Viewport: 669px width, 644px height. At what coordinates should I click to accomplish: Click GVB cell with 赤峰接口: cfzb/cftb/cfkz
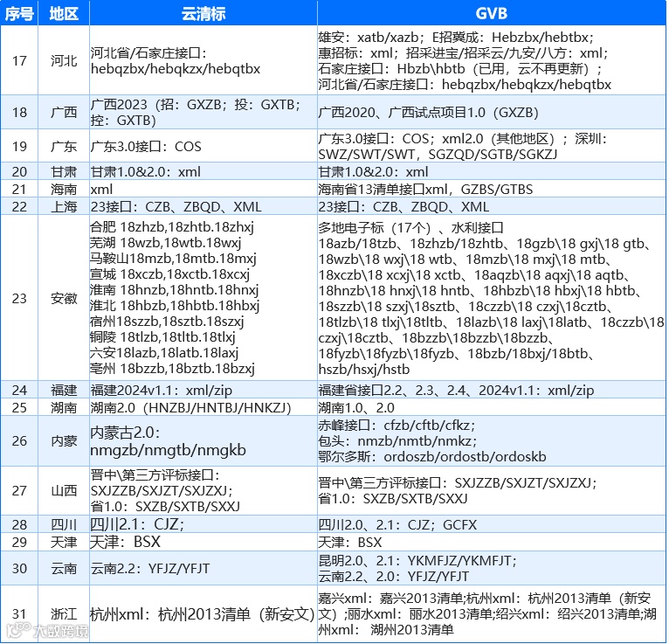tap(492, 441)
